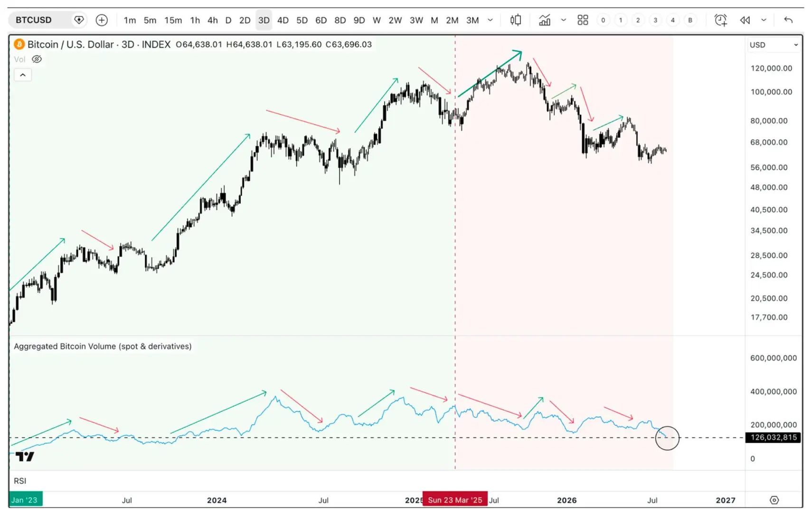Select Aggregated Bitcoin Volume indicator label
This screenshot has width=812, height=513.
(x=103, y=346)
